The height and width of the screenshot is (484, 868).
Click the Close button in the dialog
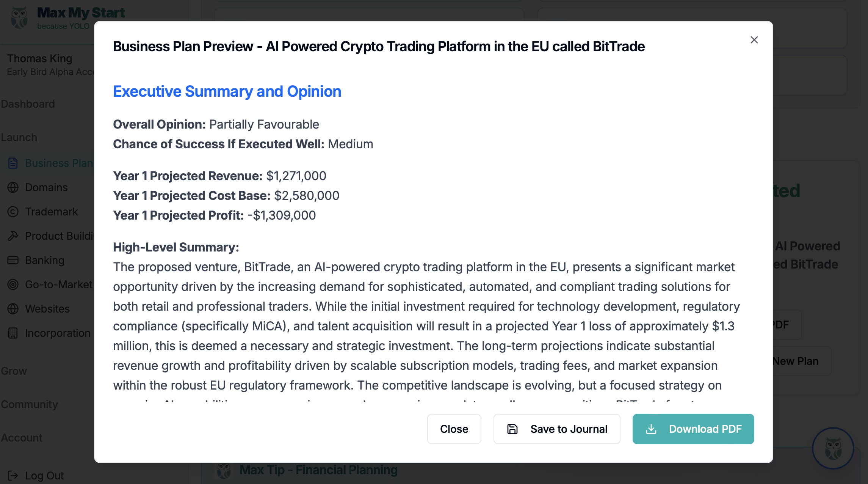tap(454, 429)
